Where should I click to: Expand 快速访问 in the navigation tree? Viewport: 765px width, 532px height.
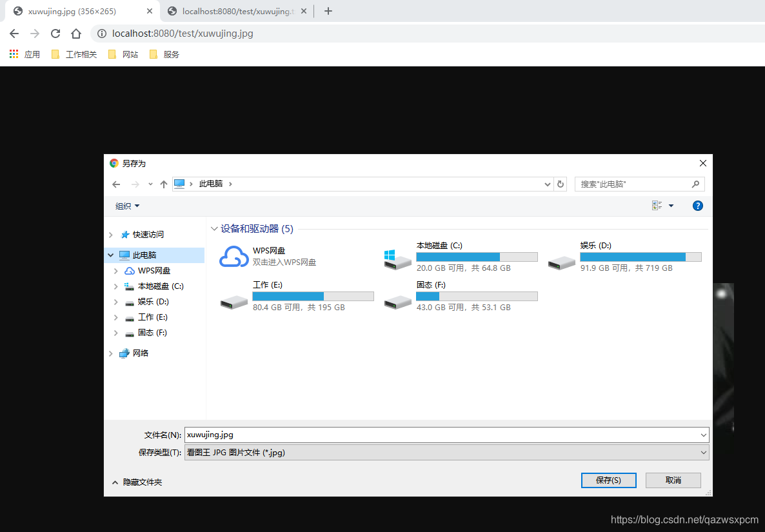click(111, 235)
